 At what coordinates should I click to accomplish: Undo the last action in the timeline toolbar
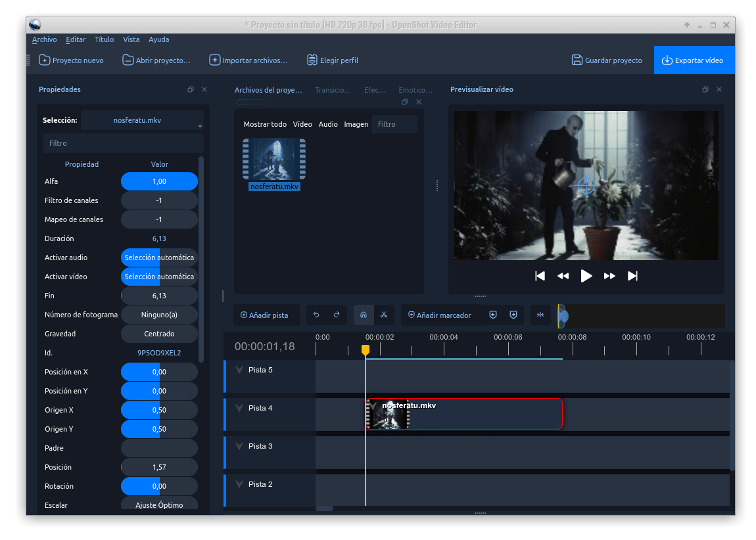316,315
